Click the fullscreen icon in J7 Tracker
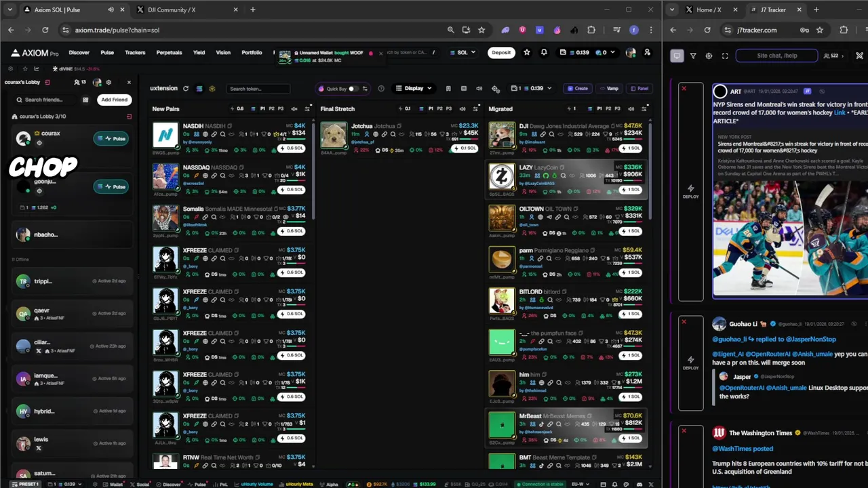This screenshot has width=868, height=488. pyautogui.click(x=725, y=56)
